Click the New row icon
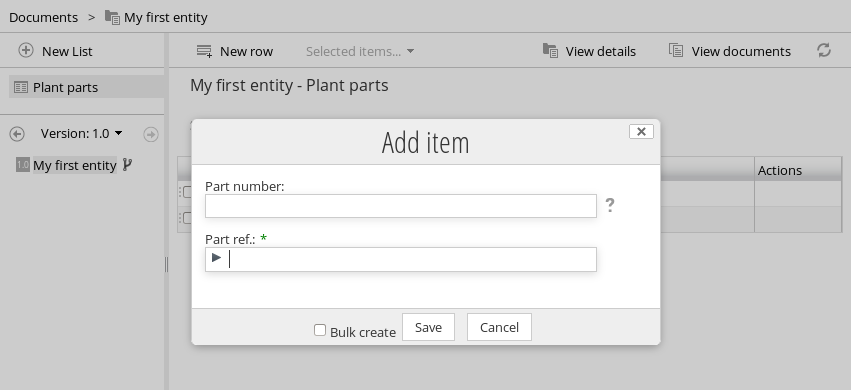This screenshot has height=390, width=851. coord(204,51)
